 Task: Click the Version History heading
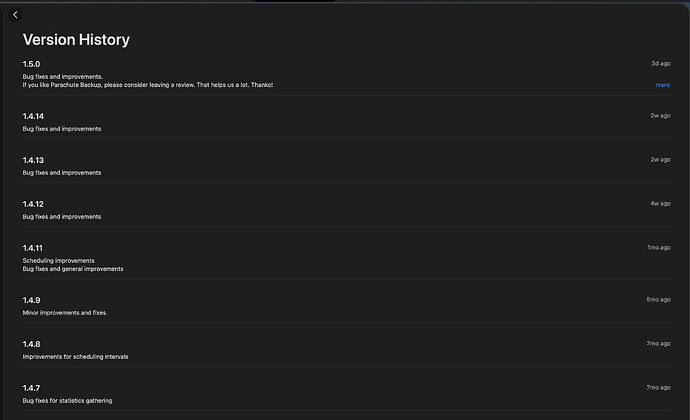(76, 40)
